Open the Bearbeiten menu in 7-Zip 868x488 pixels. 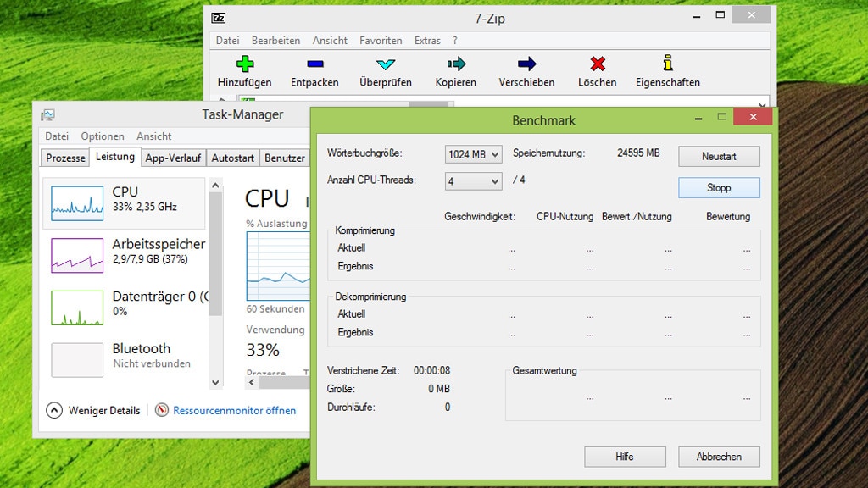coord(275,41)
